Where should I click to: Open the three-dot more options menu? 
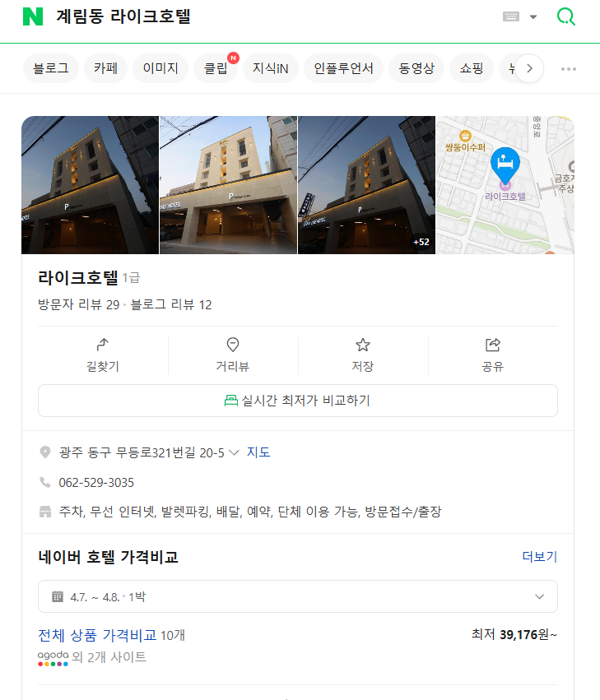point(569,68)
